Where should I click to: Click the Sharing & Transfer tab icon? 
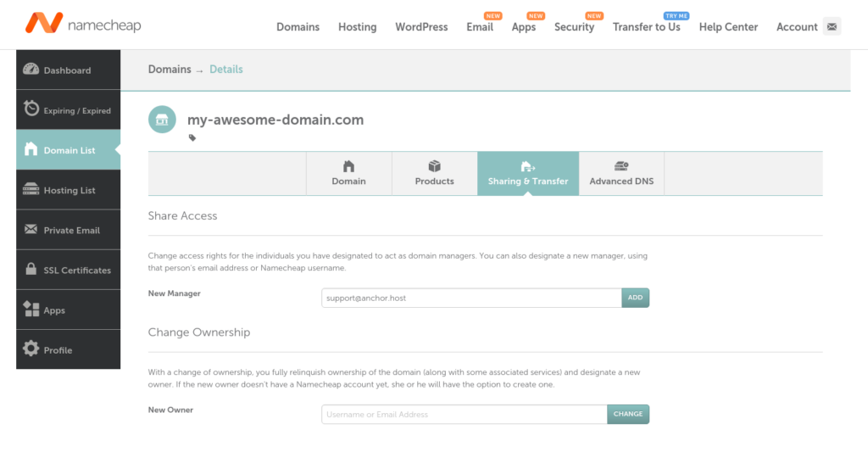pyautogui.click(x=528, y=166)
